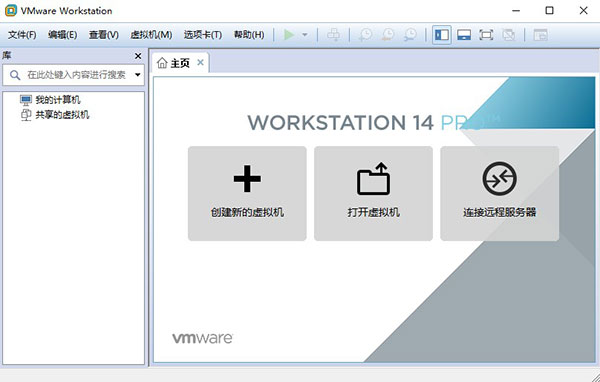Close the 主页 tab
600x382 pixels.
point(201,62)
